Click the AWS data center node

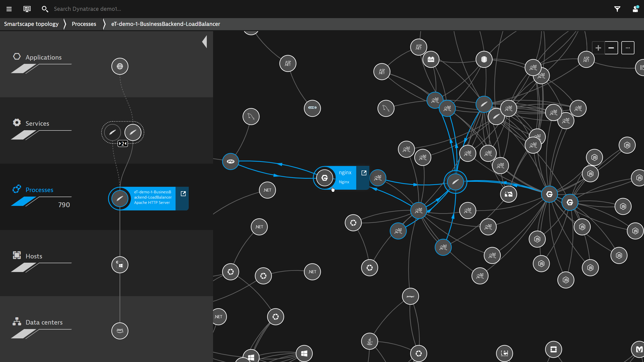coord(120,331)
